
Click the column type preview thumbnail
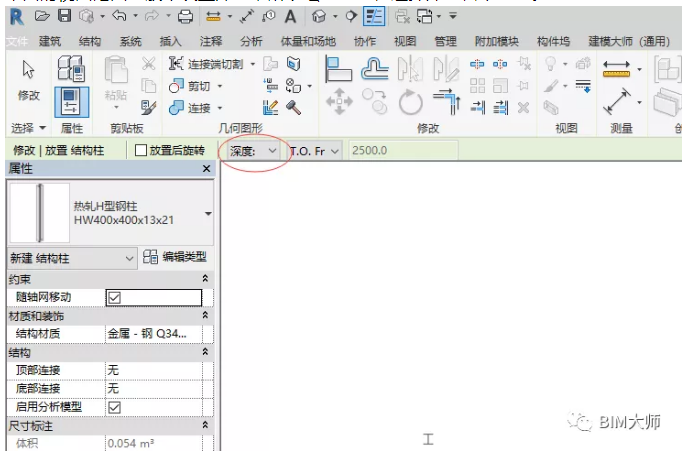[x=39, y=213]
